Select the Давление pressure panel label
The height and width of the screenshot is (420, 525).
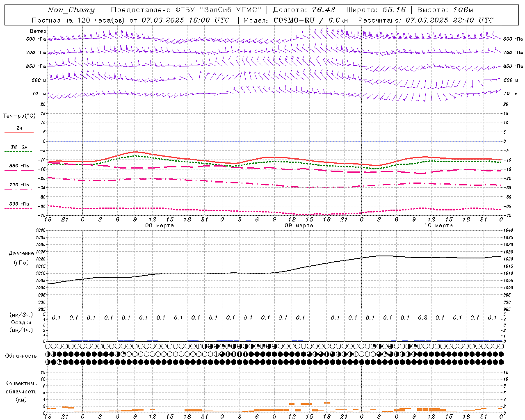click(x=21, y=253)
